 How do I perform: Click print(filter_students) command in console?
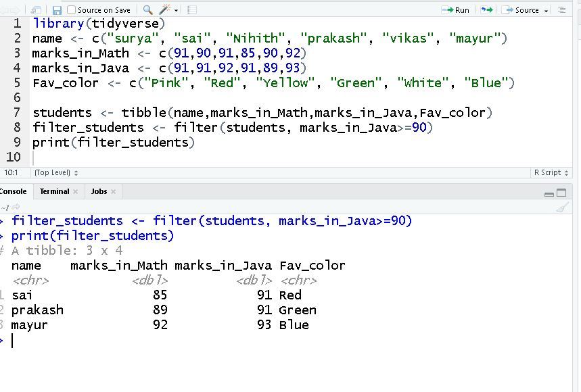coord(93,236)
